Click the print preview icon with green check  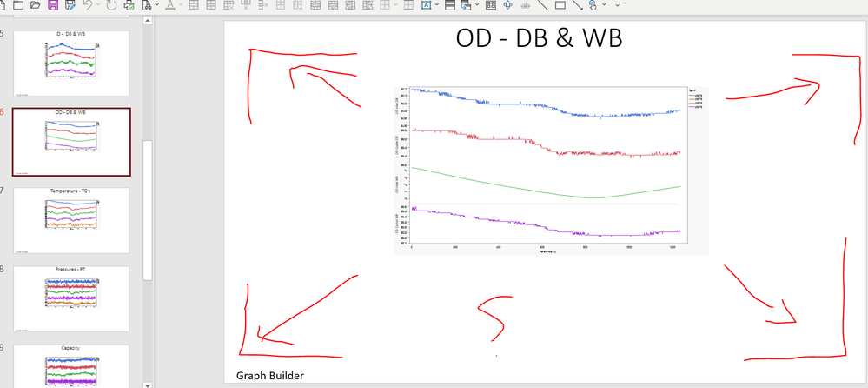pos(129,5)
